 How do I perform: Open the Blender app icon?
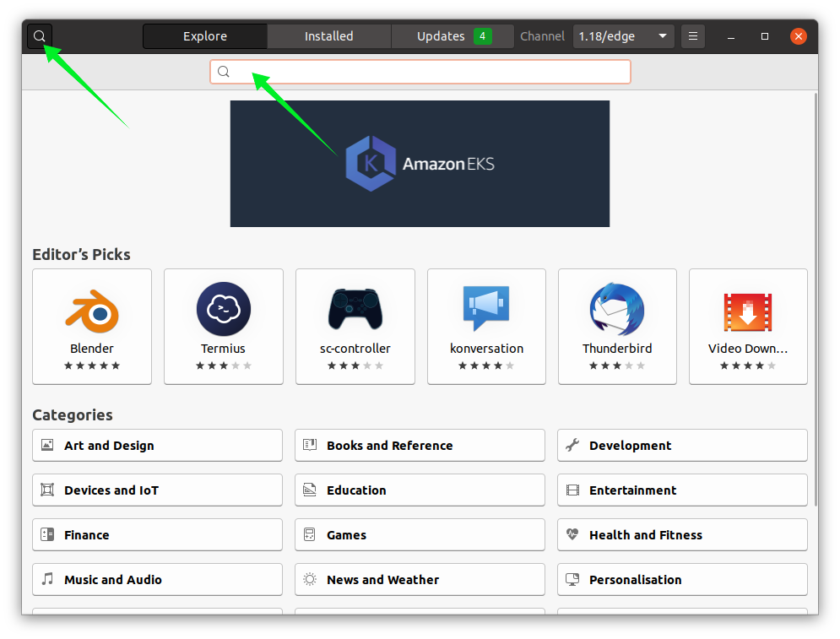point(92,311)
